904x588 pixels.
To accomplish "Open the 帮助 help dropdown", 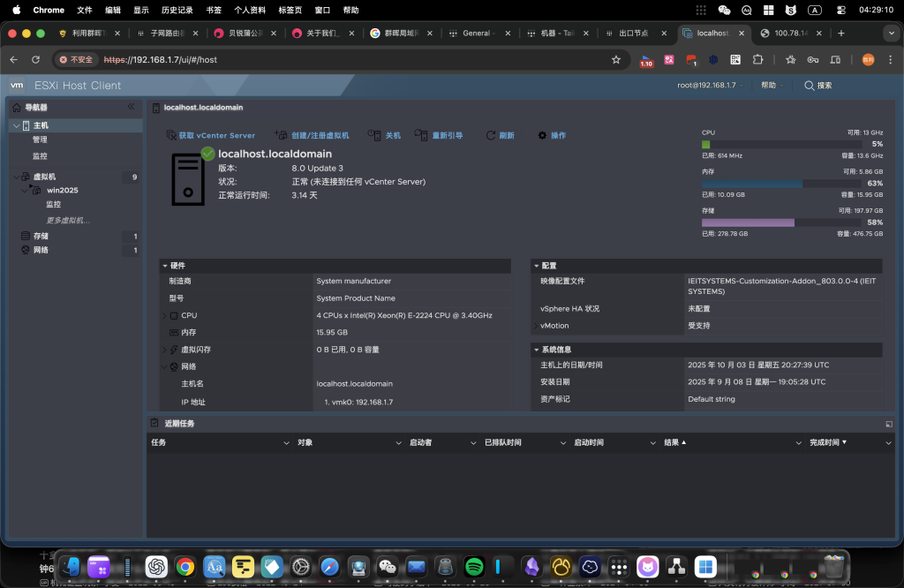I will tap(772, 86).
